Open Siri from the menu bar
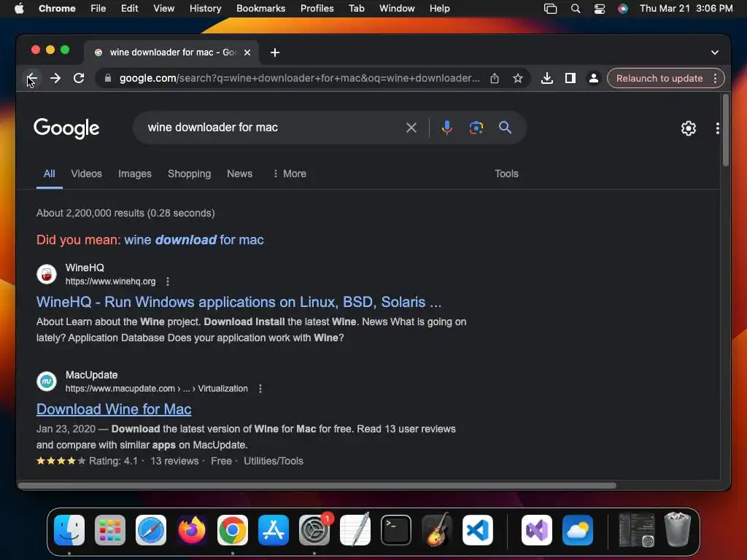747x560 pixels. 623,9
